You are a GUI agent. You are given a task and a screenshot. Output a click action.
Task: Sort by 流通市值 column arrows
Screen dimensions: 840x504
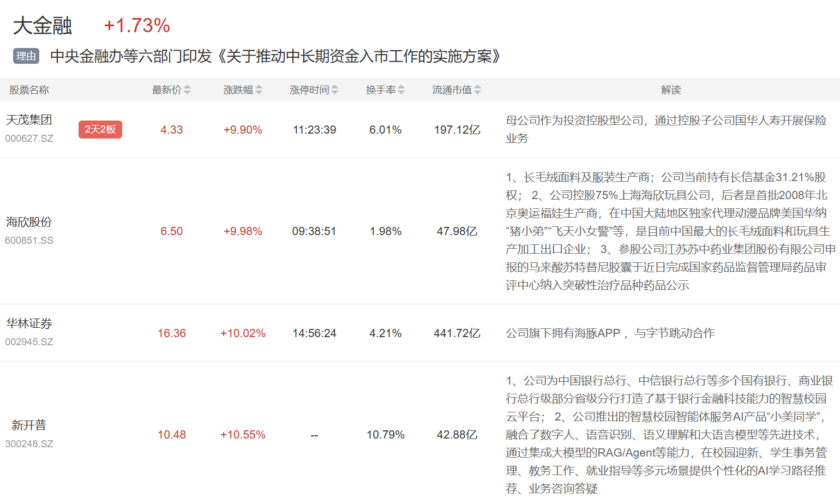(x=477, y=90)
